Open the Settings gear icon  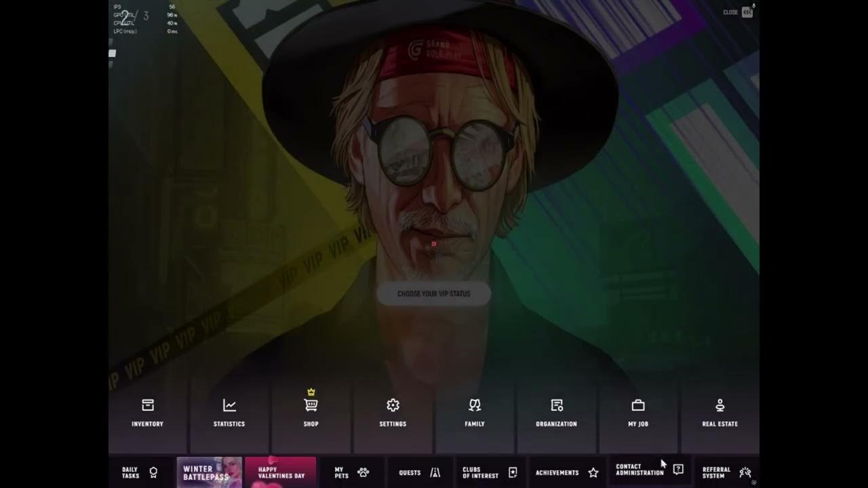[x=393, y=405]
